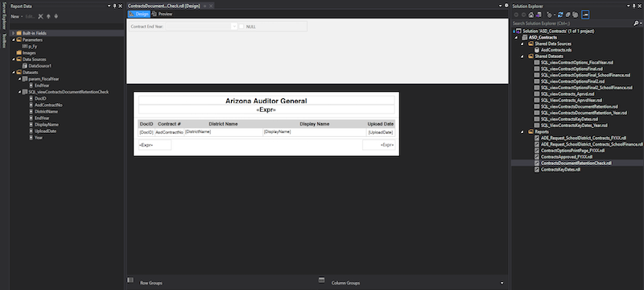Pin the Report Data panel
The image size is (644, 290).
tap(114, 6)
